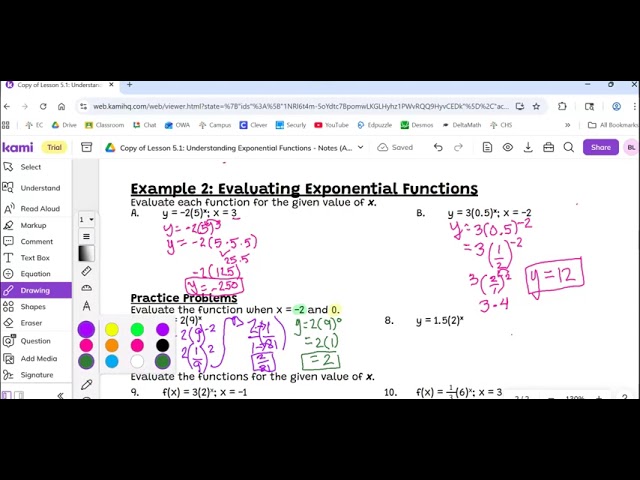Undo the last annotation
The height and width of the screenshot is (480, 640).
coord(438,147)
